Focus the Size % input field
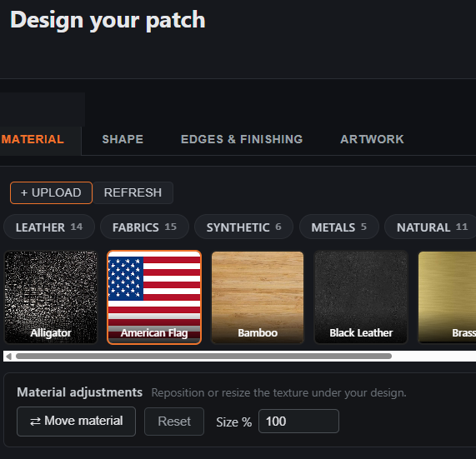The width and height of the screenshot is (476, 459). (298, 421)
